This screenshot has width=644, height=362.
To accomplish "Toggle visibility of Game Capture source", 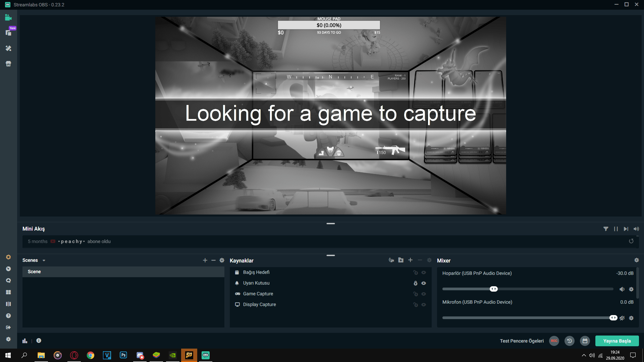I will tap(424, 294).
